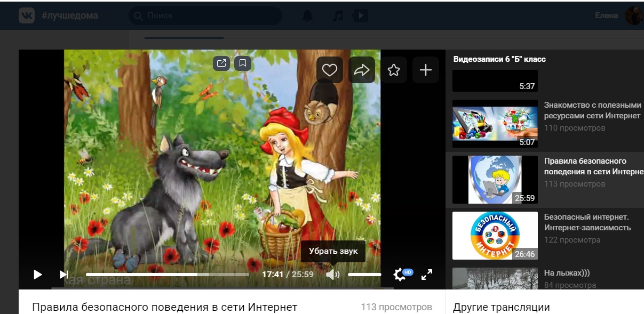
Task: Adjust the volume slider
Action: tap(365, 275)
